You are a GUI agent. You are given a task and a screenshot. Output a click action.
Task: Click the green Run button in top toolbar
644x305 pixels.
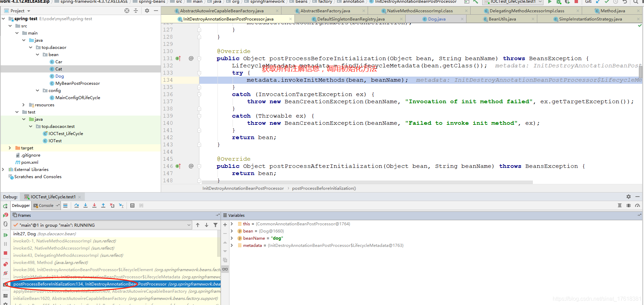[550, 2]
